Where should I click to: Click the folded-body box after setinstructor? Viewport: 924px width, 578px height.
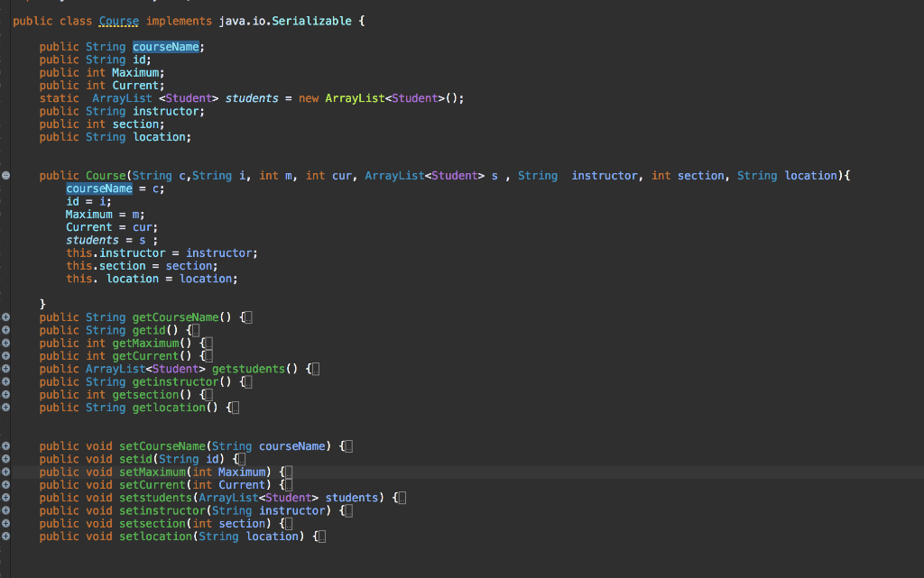pyautogui.click(x=348, y=511)
